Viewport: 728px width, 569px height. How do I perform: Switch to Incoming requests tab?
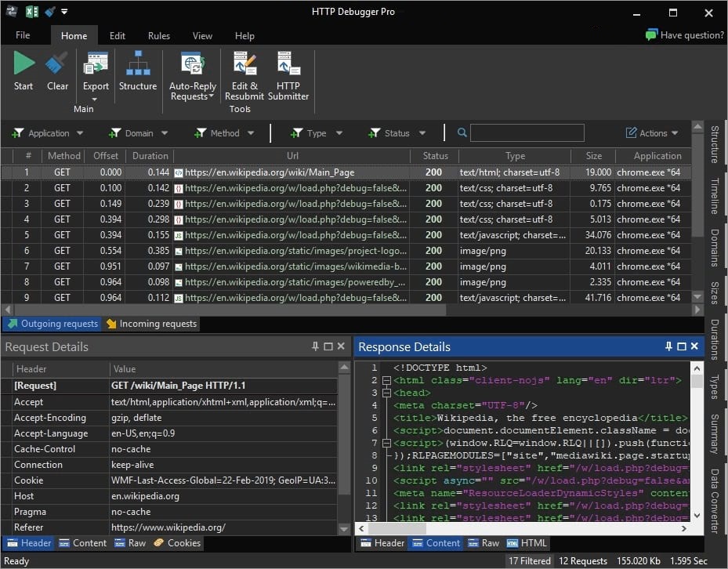152,324
